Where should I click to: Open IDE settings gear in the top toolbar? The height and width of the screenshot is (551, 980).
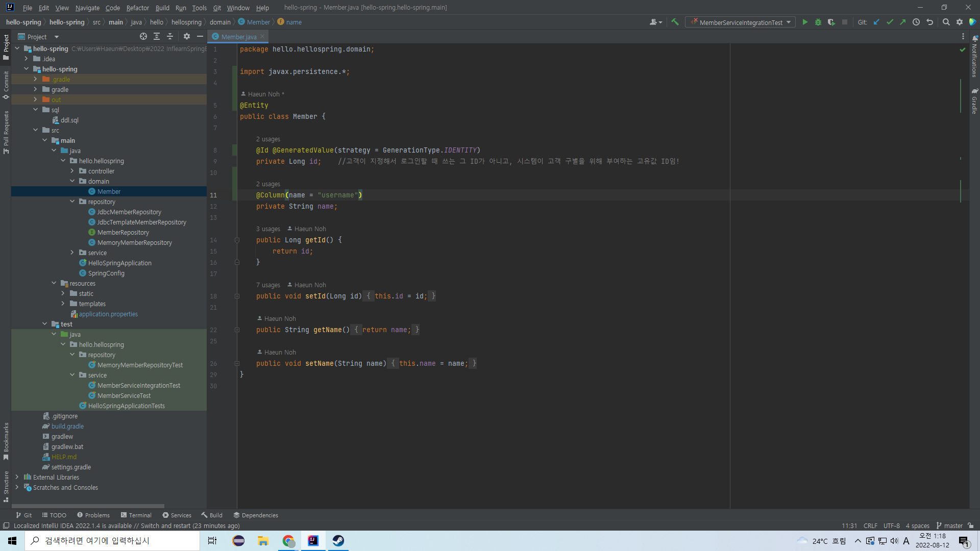tap(959, 22)
